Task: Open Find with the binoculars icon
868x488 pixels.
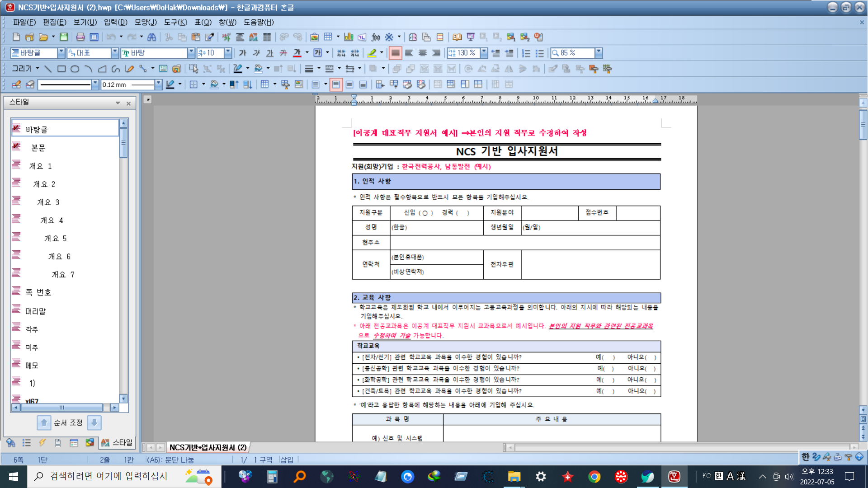Action: pos(152,37)
